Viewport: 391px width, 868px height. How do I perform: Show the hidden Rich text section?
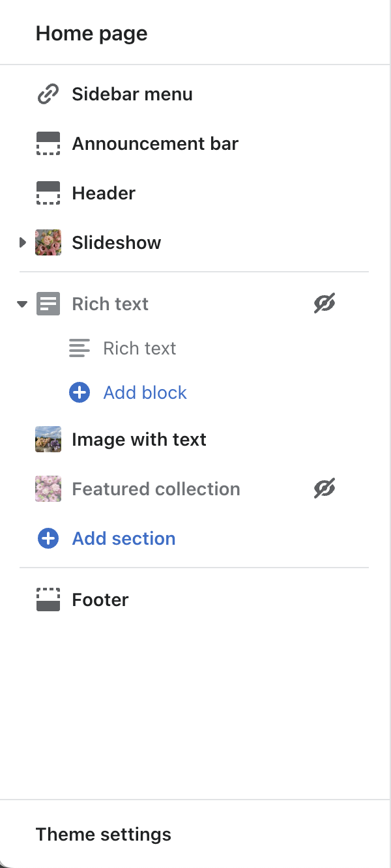click(324, 304)
